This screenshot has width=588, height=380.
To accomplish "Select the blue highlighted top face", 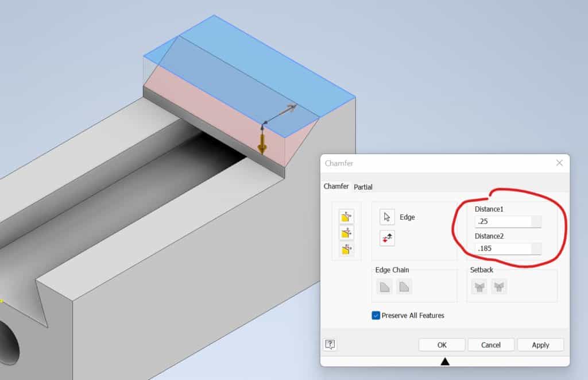I will (x=249, y=76).
